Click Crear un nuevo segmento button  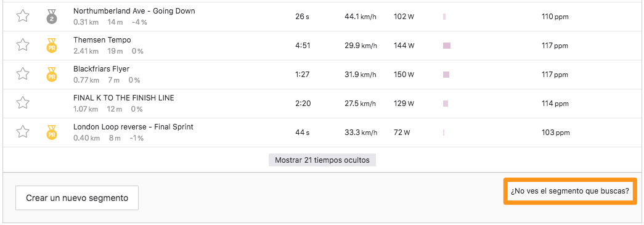pyautogui.click(x=77, y=198)
